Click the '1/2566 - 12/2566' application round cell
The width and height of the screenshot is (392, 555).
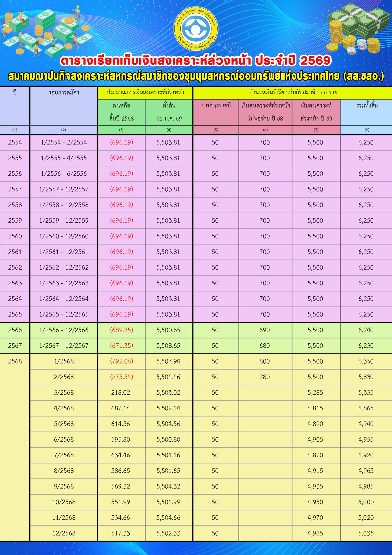[64, 330]
